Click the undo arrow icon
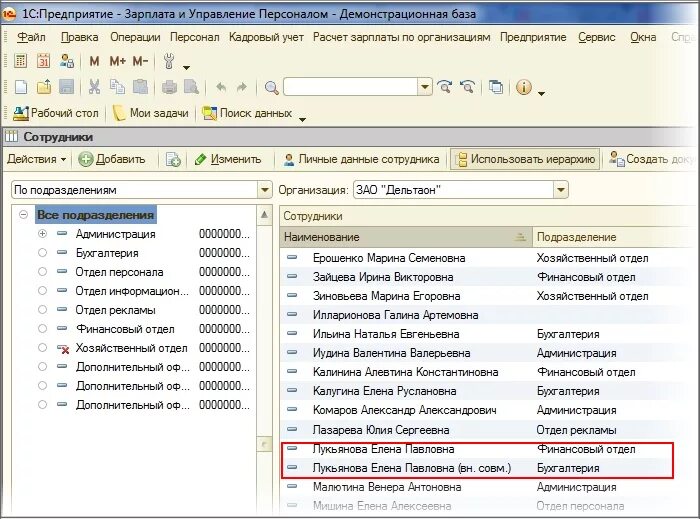Image resolution: width=700 pixels, height=519 pixels. tap(221, 87)
